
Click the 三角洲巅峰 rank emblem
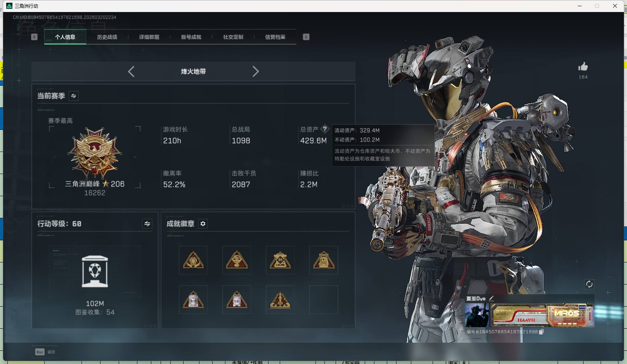coord(95,154)
